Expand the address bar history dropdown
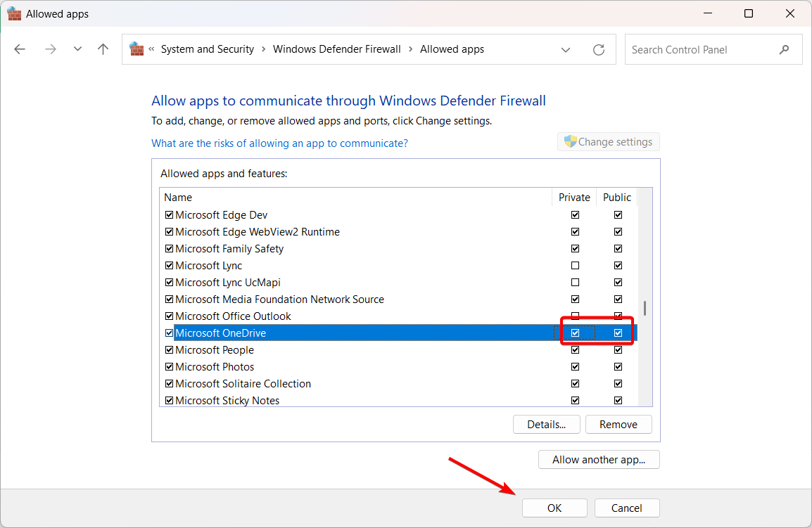Image resolution: width=812 pixels, height=528 pixels. click(x=566, y=50)
